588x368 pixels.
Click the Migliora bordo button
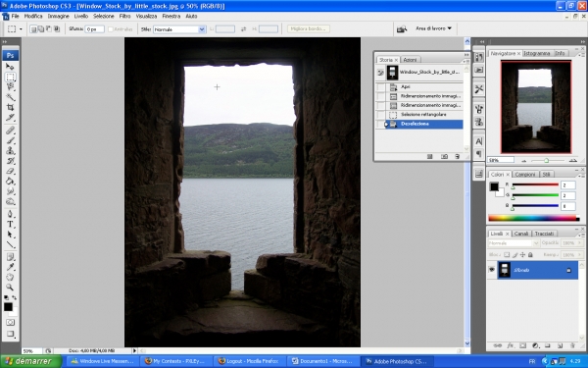tap(309, 28)
